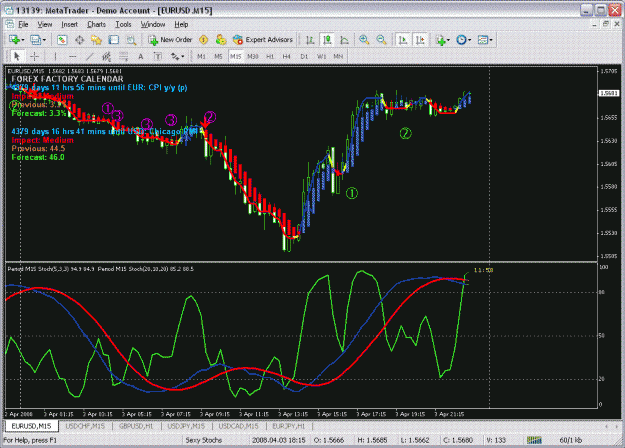Open the View menu
Screen dimensions: 625x448
[45, 25]
